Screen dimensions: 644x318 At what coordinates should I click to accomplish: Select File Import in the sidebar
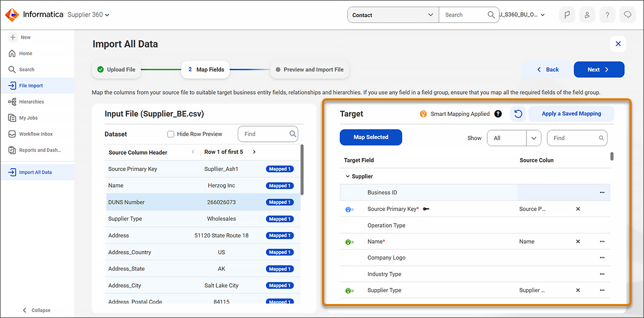pyautogui.click(x=37, y=85)
